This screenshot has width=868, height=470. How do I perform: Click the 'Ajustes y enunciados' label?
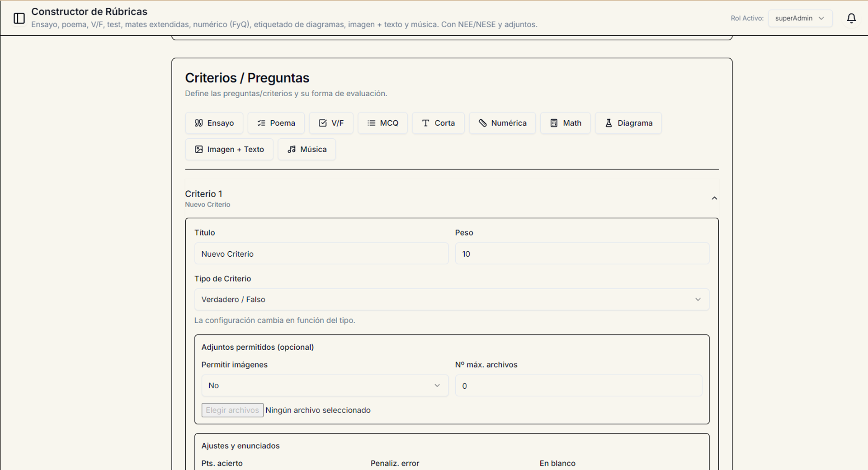click(241, 446)
